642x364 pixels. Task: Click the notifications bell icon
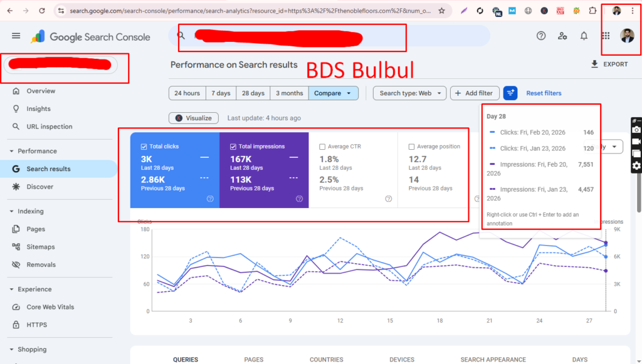tap(584, 36)
